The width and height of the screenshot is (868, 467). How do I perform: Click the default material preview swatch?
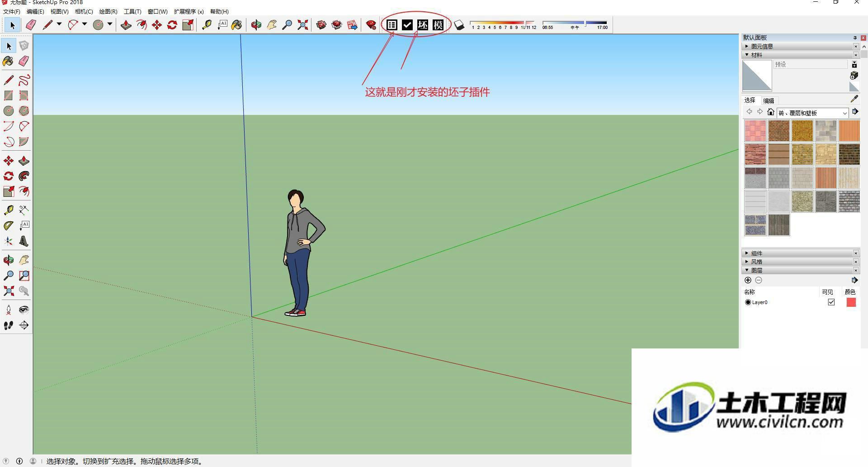pyautogui.click(x=757, y=76)
